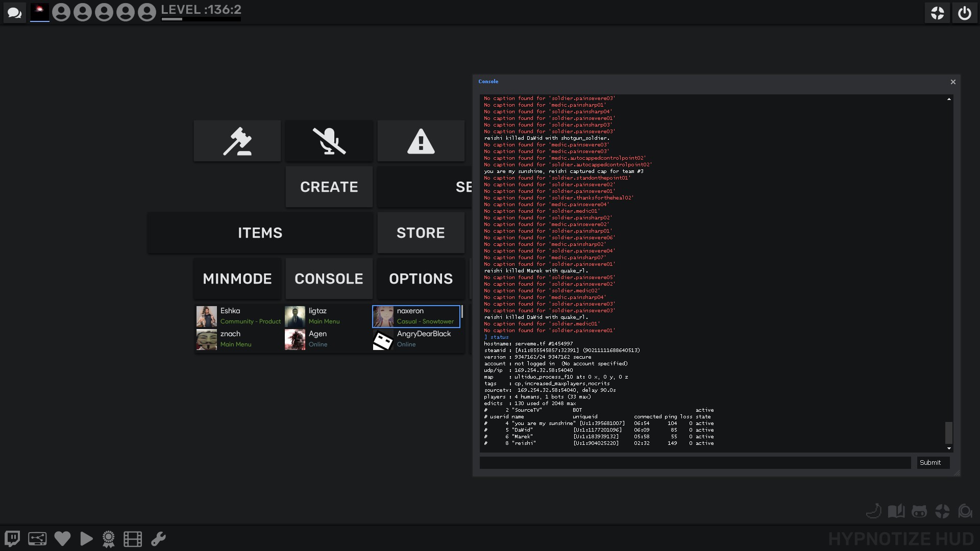Image resolution: width=980 pixels, height=551 pixels.
Task: Open the chat bubbles icon top-left
Action: 14,13
